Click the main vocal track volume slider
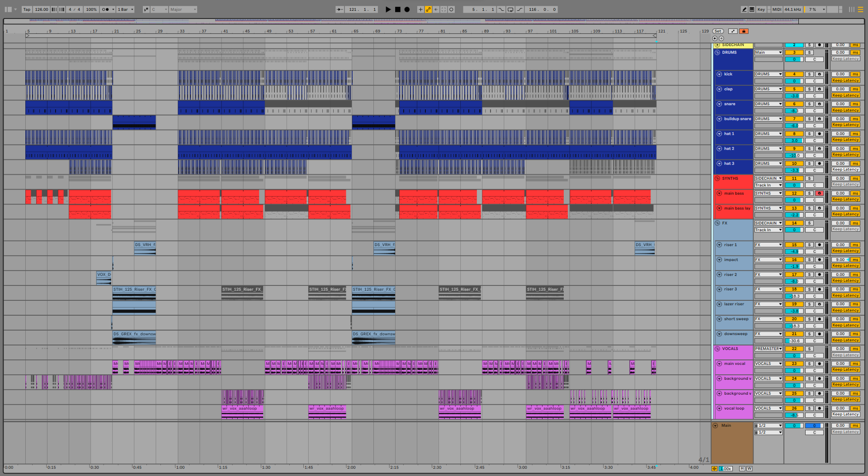Image resolution: width=868 pixels, height=476 pixels. [794, 370]
